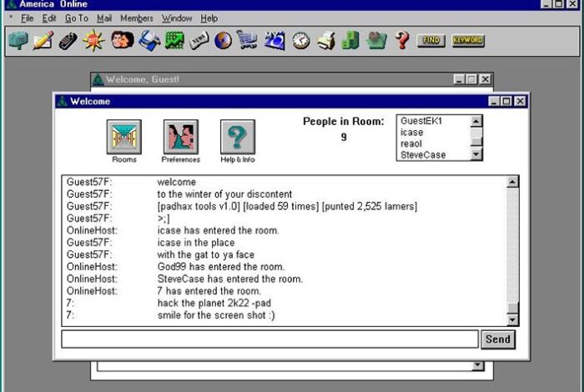Open the Window menu
Viewport: 584px width, 392px height.
coord(177,18)
